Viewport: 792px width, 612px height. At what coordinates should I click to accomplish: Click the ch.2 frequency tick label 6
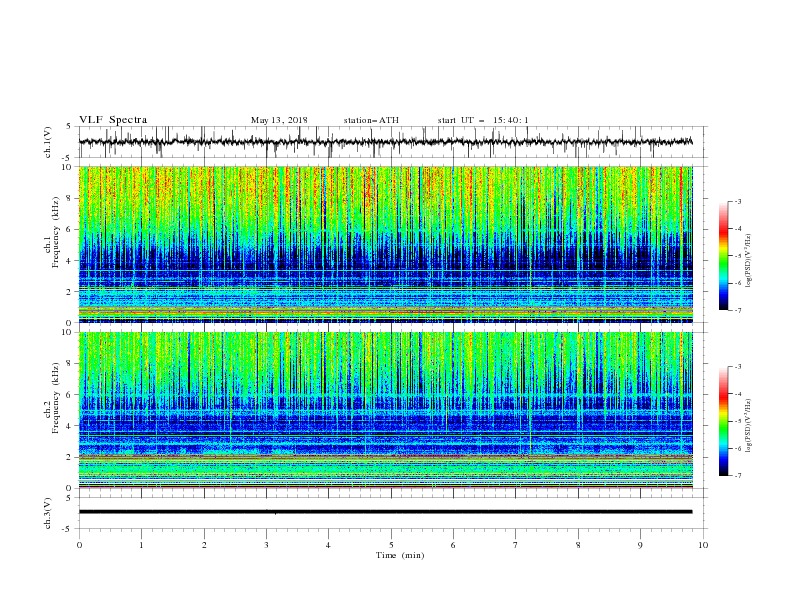coord(71,395)
